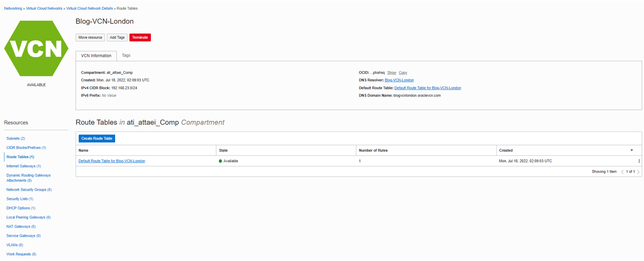
Task: Click the rule count '1' cell
Action: point(360,161)
